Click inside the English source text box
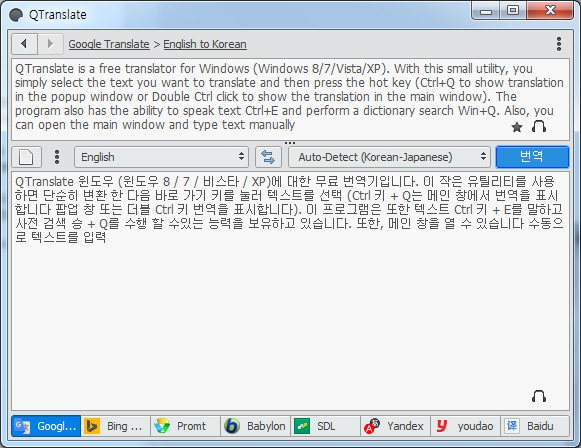Viewport: 581px width, 448px height. [290, 99]
